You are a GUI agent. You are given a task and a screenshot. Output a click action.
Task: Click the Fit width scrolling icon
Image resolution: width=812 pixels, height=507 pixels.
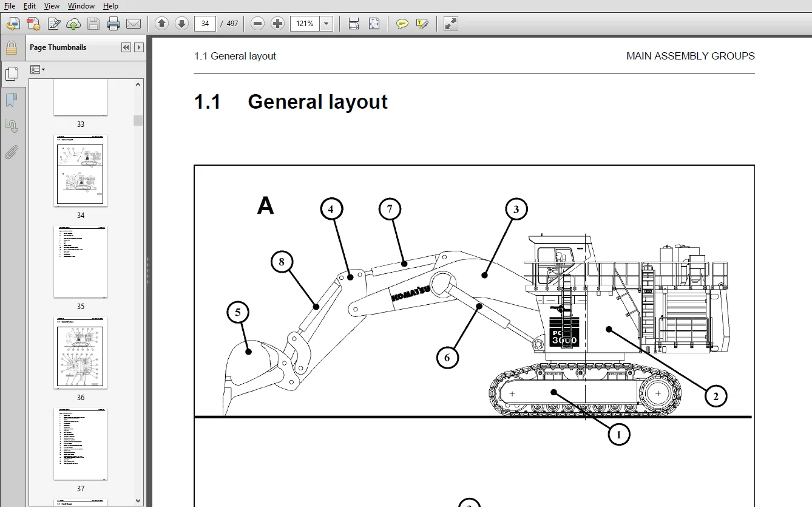coord(354,24)
